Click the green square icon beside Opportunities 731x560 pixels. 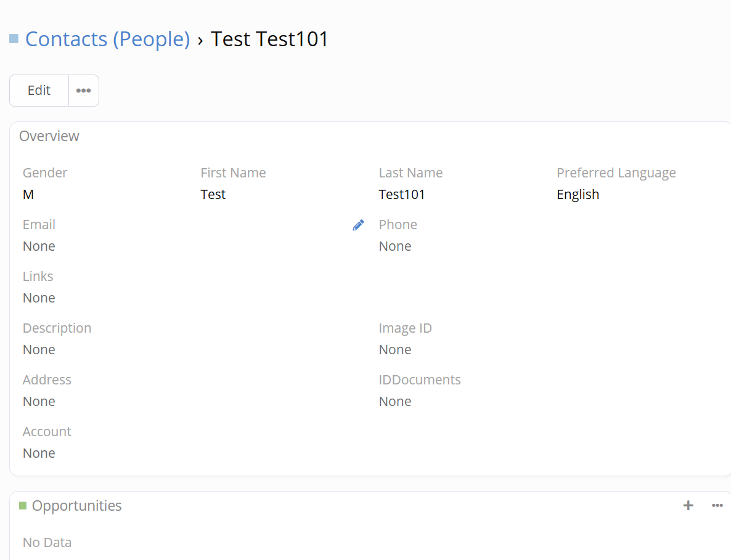point(23,506)
